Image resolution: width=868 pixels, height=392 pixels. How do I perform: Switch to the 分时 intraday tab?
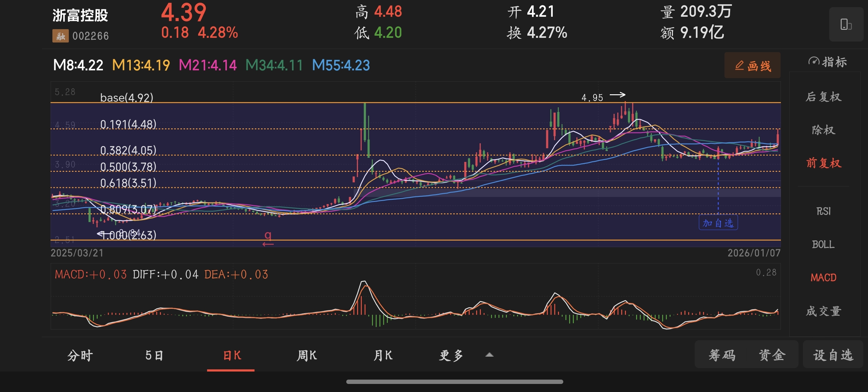tap(80, 355)
